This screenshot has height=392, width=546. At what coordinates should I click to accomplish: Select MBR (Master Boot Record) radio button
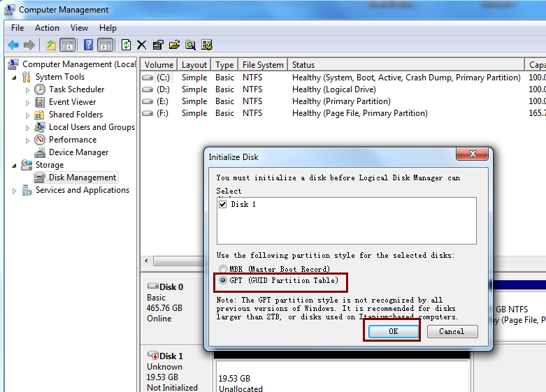(x=223, y=269)
